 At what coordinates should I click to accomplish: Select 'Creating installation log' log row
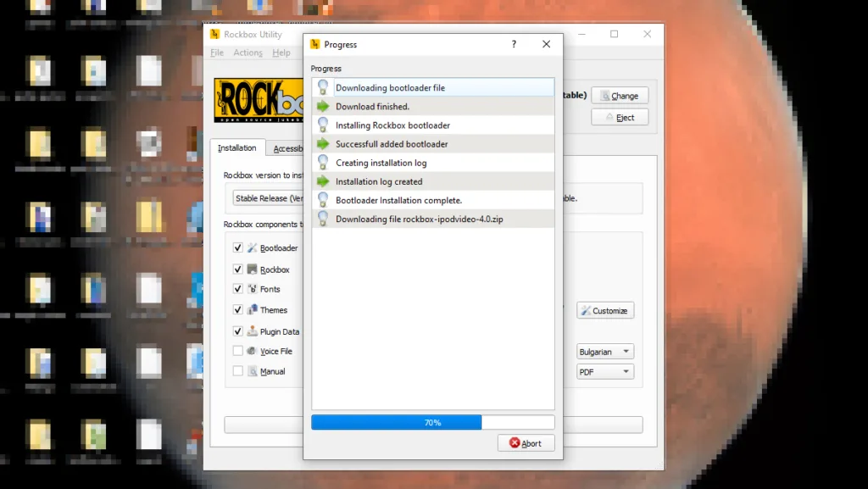click(x=433, y=163)
